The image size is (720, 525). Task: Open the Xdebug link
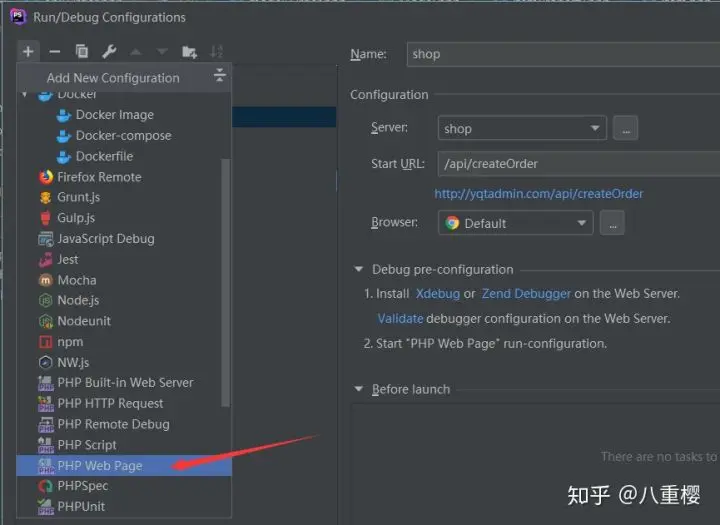[438, 294]
